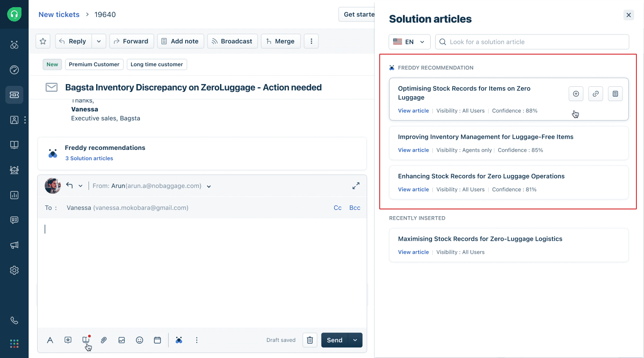The image size is (644, 358).
Task: Insert an image into the reply
Action: pyautogui.click(x=122, y=340)
